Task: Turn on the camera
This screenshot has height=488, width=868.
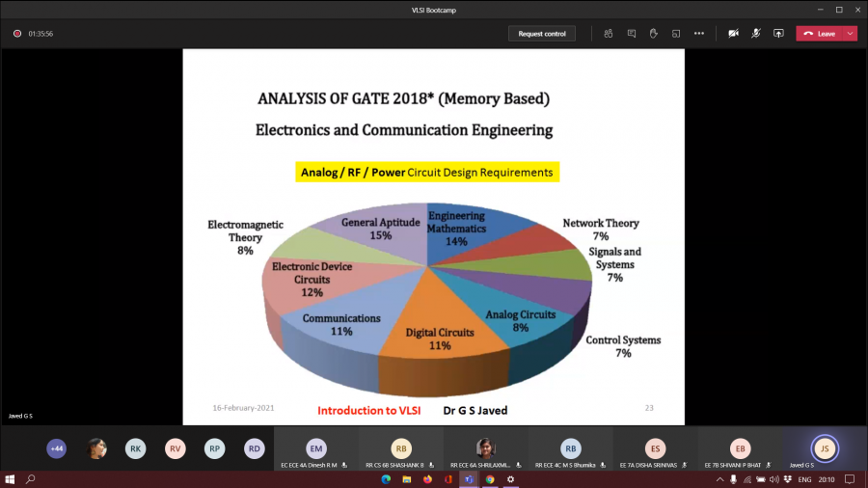Action: pyautogui.click(x=733, y=33)
